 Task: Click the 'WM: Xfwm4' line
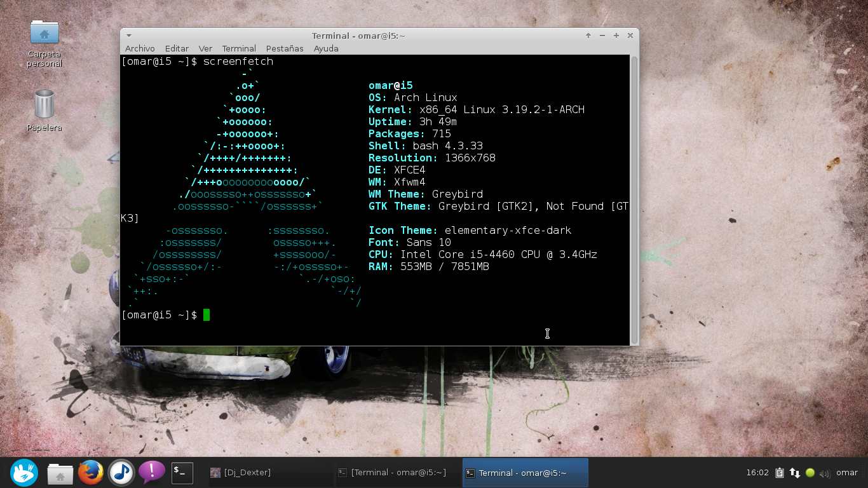(397, 182)
